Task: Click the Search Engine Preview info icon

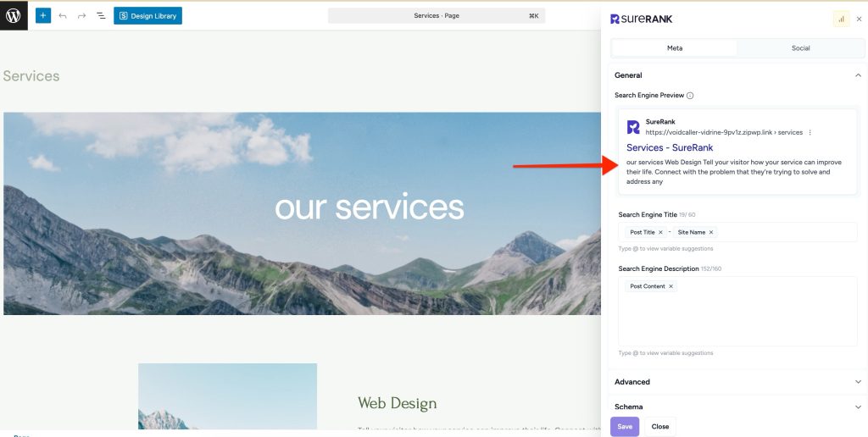Action: click(x=690, y=96)
